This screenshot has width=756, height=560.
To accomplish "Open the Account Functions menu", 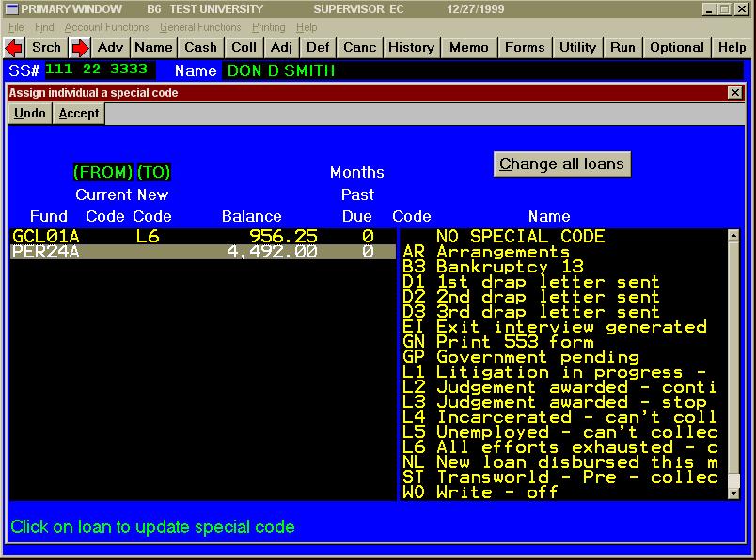I will [x=106, y=27].
